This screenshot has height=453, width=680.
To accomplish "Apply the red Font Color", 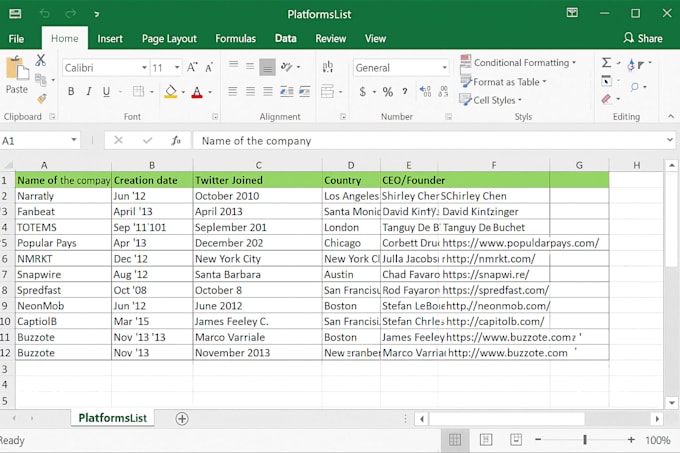I will coord(197,92).
